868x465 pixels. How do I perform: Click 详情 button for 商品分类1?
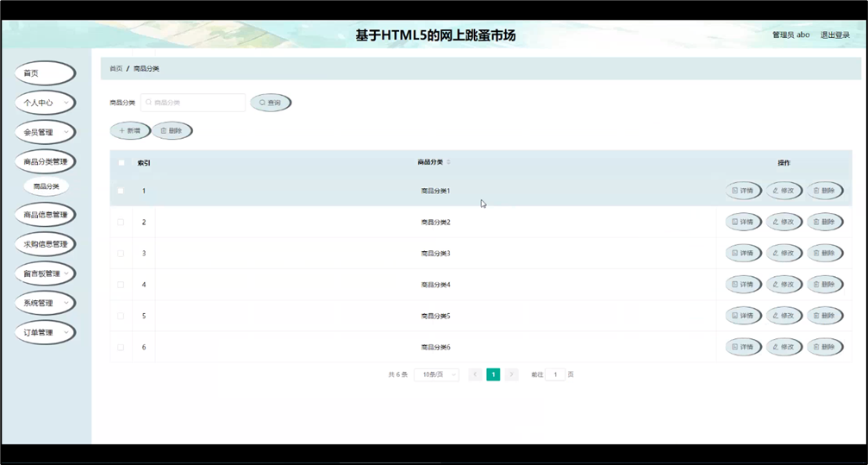(742, 191)
